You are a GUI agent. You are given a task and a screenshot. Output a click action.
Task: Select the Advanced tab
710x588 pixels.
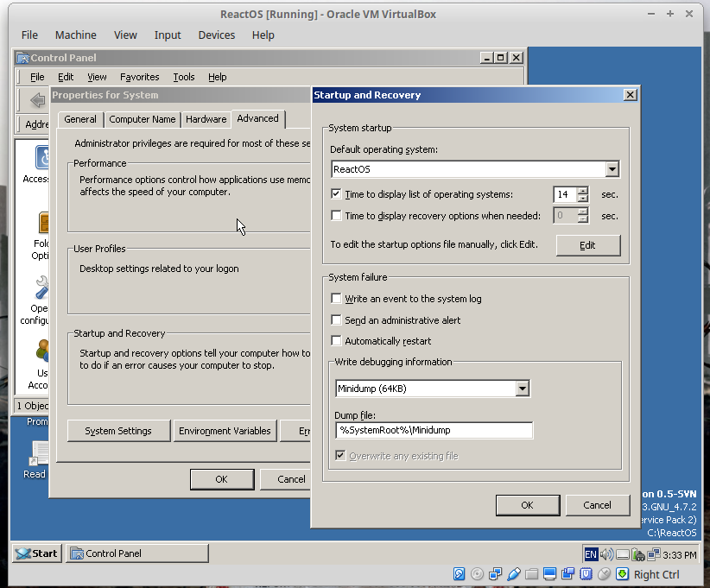tap(258, 118)
